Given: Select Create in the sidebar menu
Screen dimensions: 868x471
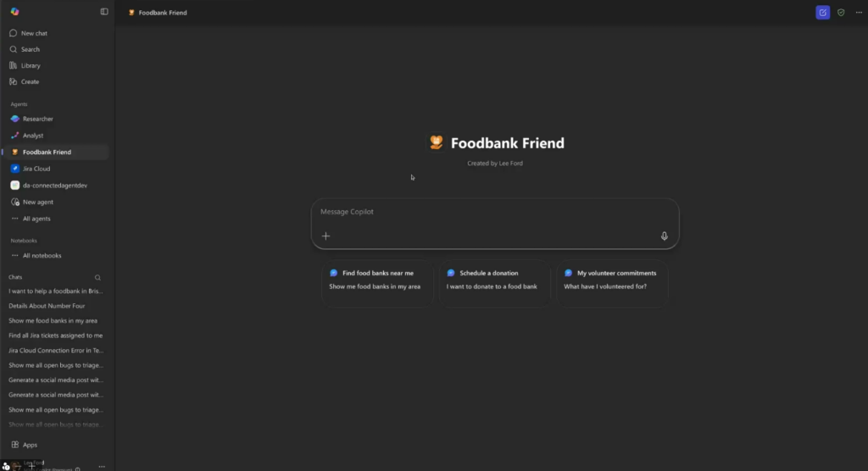Looking at the screenshot, I should click(30, 82).
